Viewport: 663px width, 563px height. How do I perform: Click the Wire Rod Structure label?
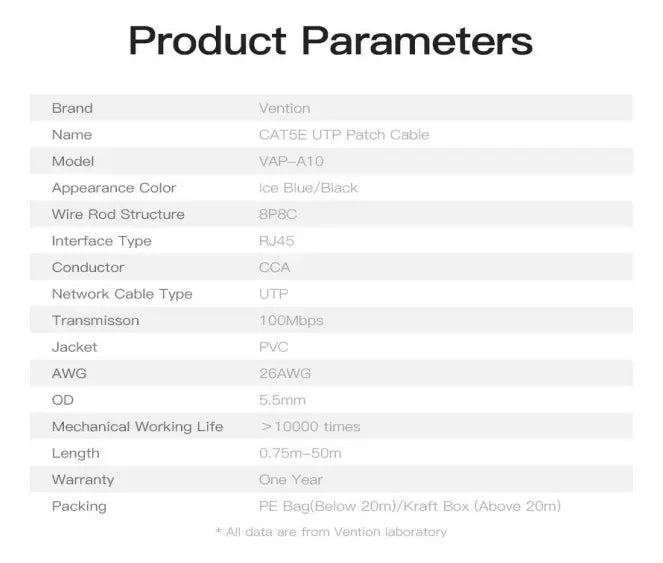point(118,214)
